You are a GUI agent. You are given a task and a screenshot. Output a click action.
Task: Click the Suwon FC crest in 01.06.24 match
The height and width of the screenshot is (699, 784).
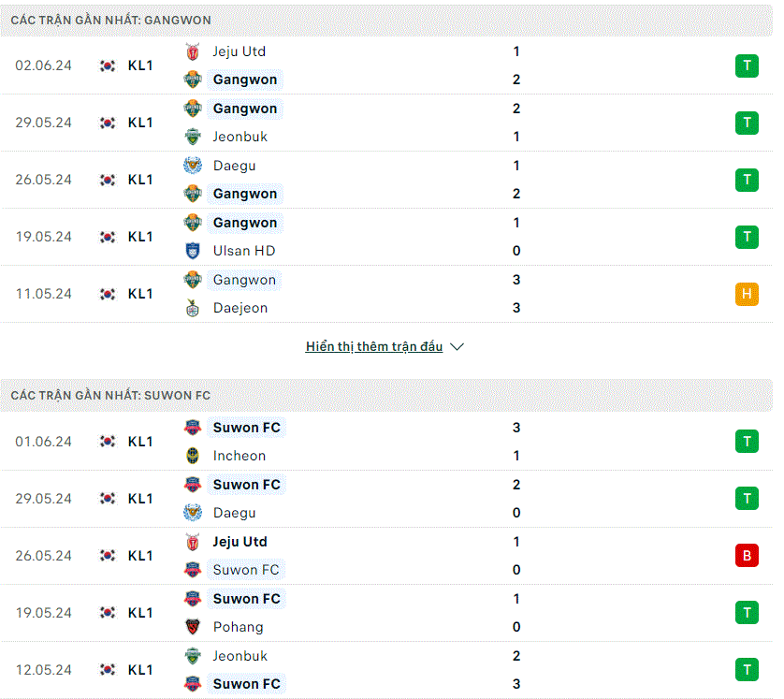193,428
